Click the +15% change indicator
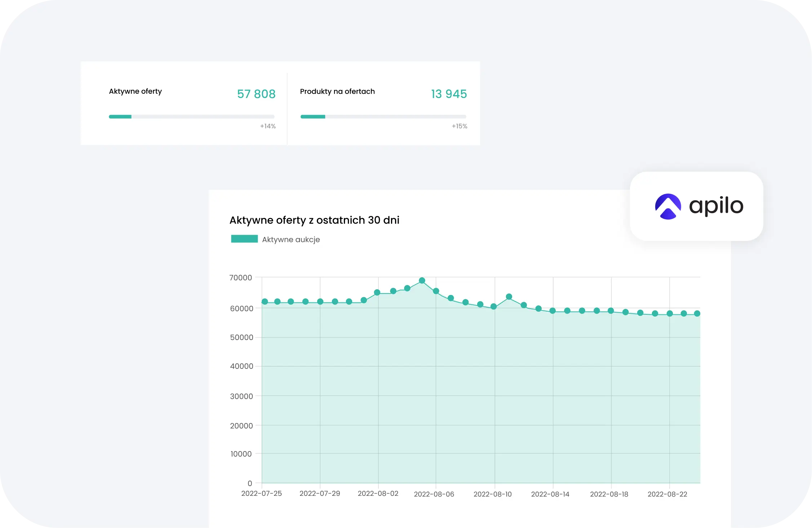The image size is (812, 529). (x=459, y=126)
